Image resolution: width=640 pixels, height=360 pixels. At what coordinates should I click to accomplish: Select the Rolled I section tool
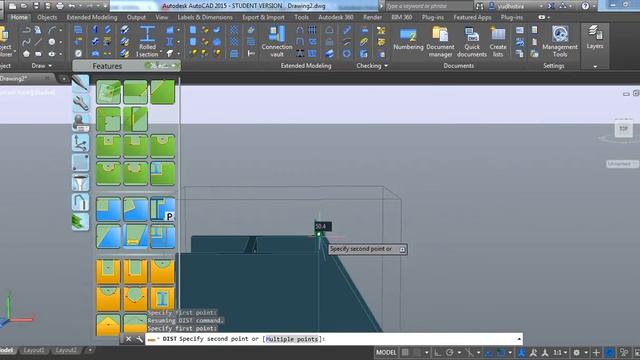[x=147, y=41]
